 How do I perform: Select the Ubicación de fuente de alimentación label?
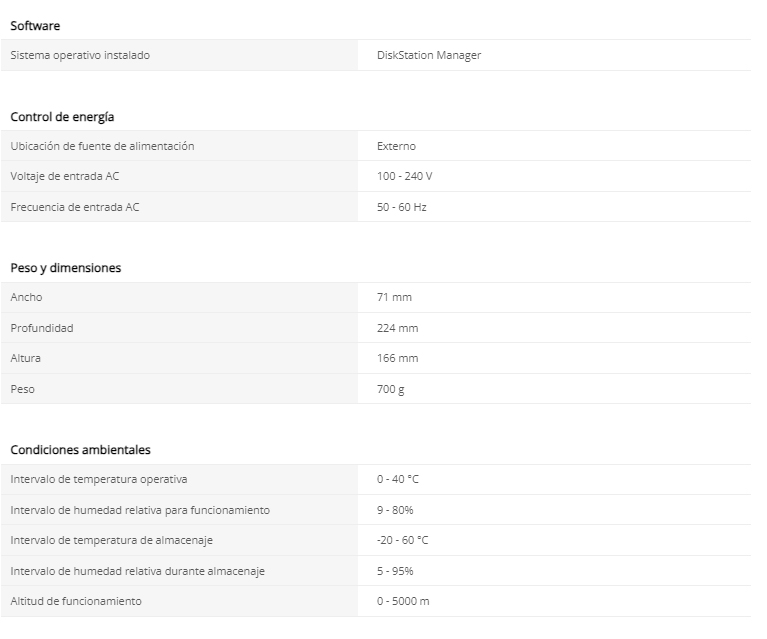(102, 146)
